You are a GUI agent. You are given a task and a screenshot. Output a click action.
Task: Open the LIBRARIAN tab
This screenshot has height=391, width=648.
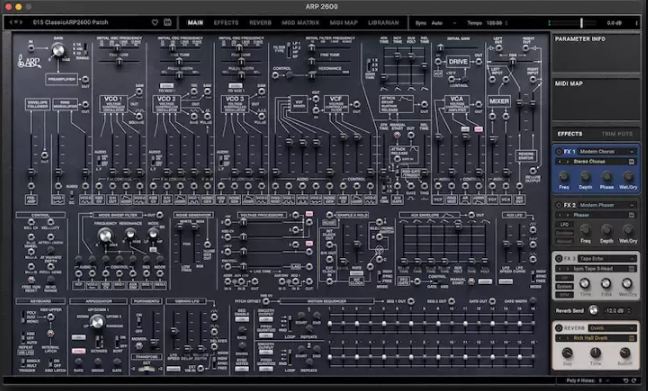[383, 23]
